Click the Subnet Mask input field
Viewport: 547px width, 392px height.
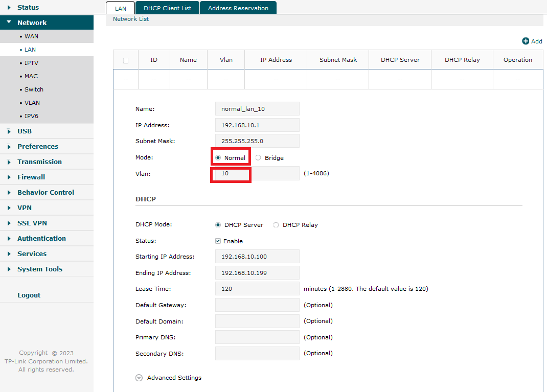(x=257, y=141)
